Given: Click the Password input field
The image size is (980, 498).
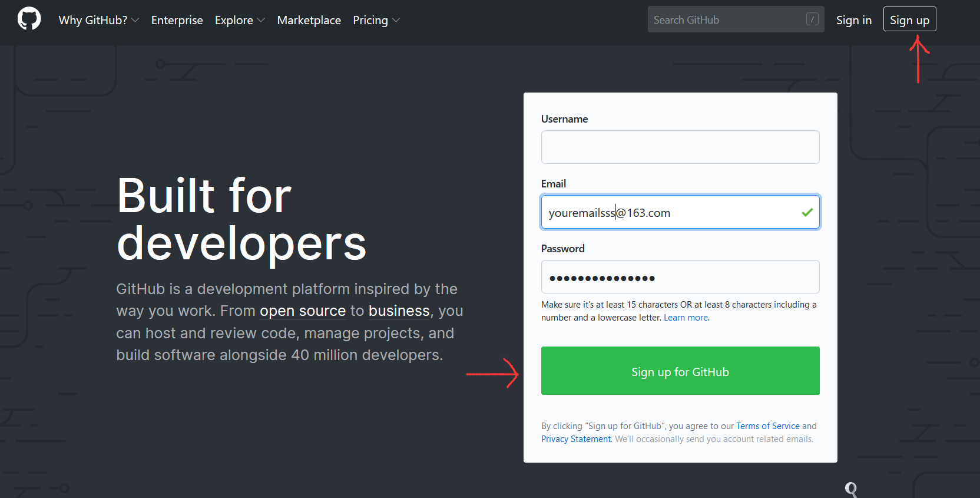Looking at the screenshot, I should click(680, 277).
